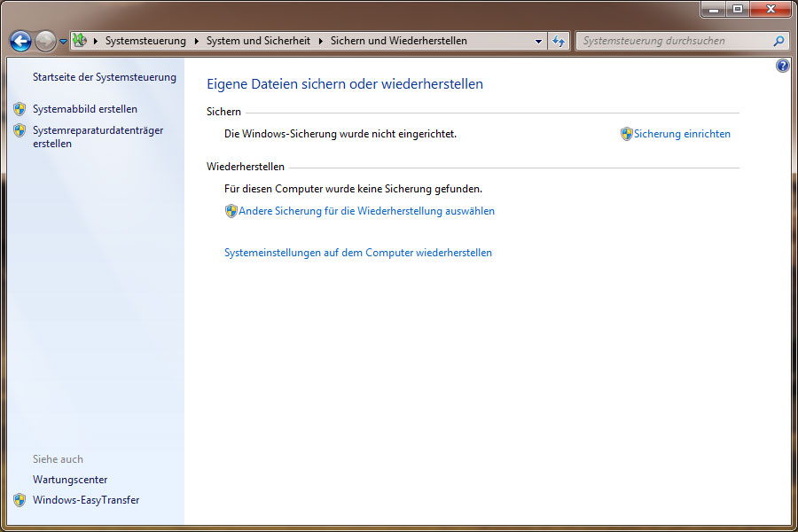
Task: Click shield icon next to Sicherung einrichten
Action: [627, 134]
